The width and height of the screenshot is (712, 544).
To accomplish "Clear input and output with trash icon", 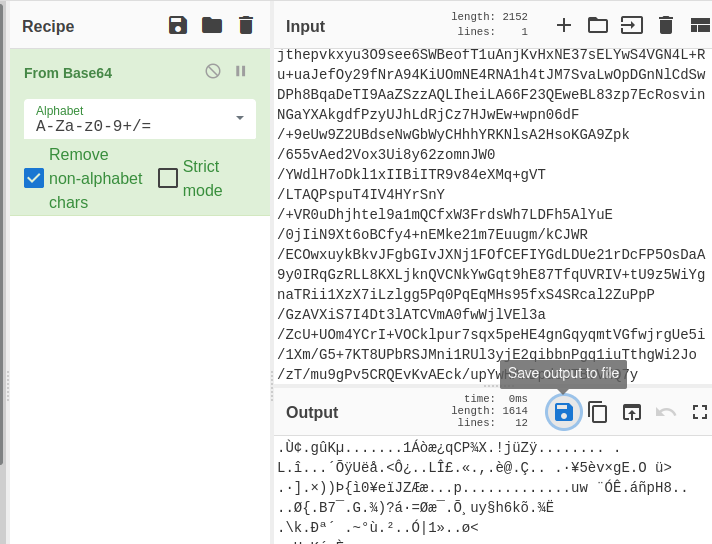I will (666, 25).
